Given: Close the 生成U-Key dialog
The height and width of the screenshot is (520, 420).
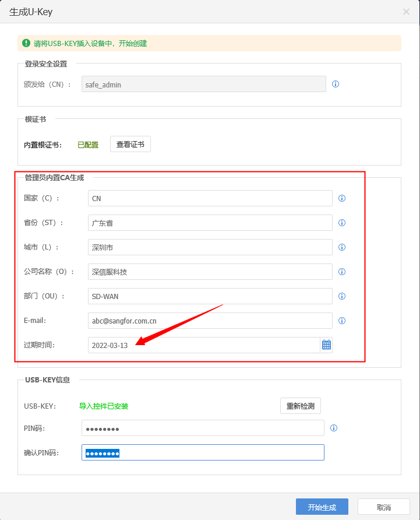Looking at the screenshot, I should (406, 12).
